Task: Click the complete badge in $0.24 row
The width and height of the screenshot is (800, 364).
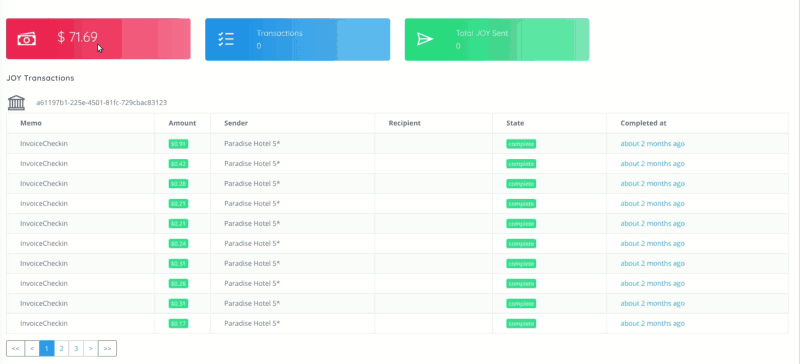Action: coord(521,244)
